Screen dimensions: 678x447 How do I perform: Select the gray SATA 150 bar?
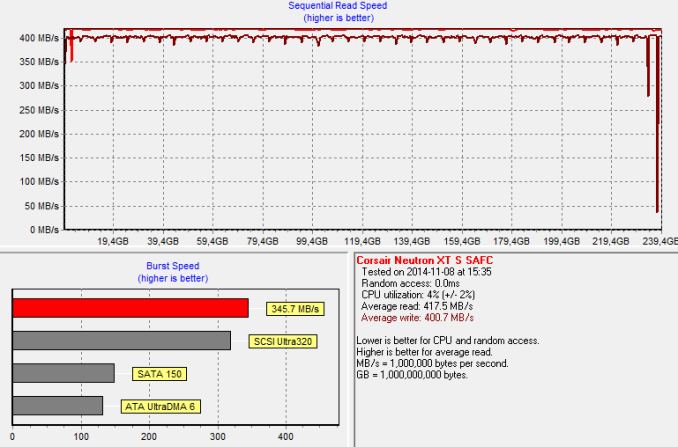63,373
